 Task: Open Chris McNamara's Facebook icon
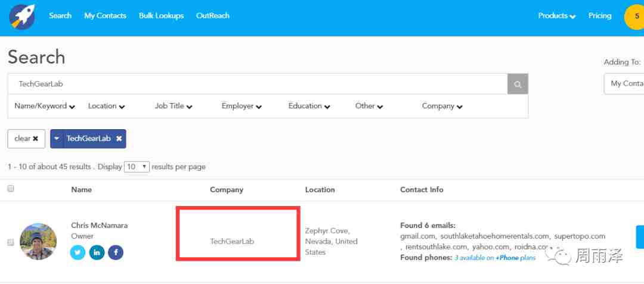click(x=116, y=252)
